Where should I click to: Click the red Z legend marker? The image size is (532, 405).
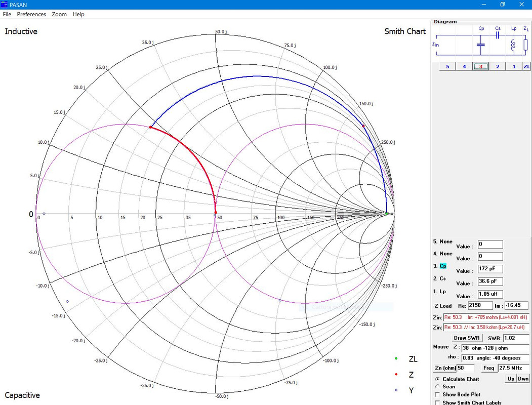[396, 374]
